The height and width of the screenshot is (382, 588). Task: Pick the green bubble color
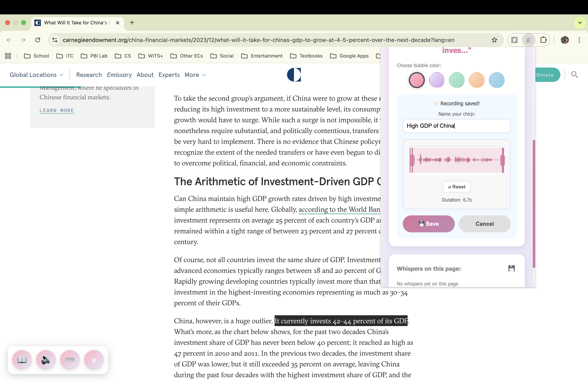(x=457, y=80)
